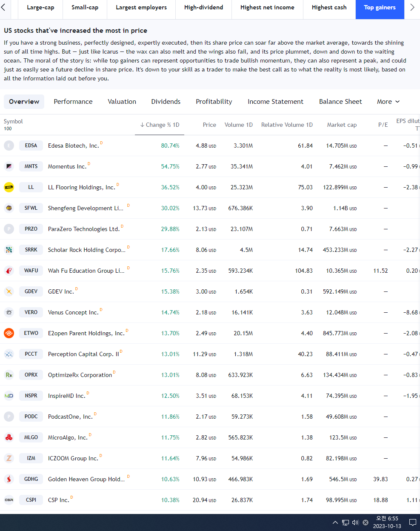
Task: Click the 20.94 USD price cell
Action: (x=204, y=500)
